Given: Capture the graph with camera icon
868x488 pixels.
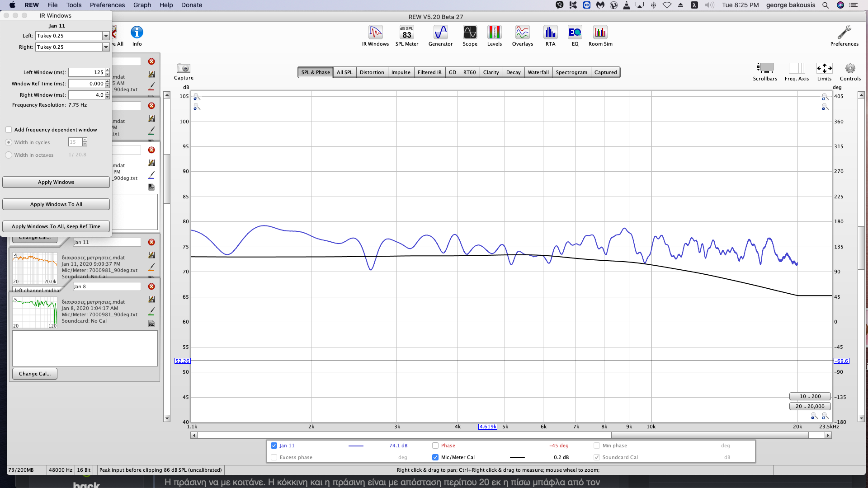Looking at the screenshot, I should [184, 71].
